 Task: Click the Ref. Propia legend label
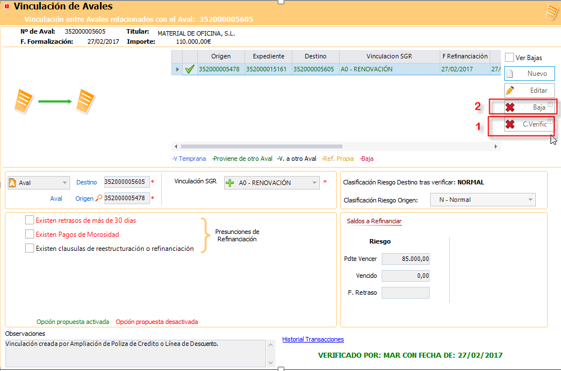(338, 158)
